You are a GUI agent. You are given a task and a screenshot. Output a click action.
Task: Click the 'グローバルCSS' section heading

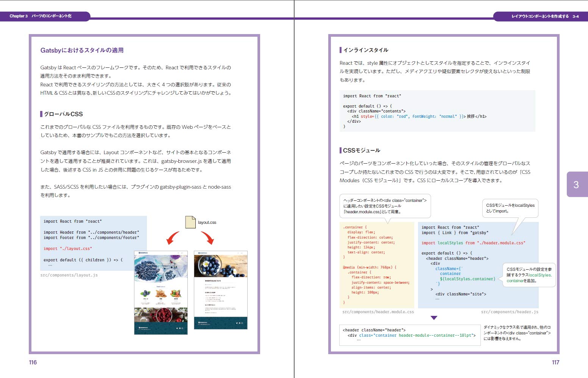point(61,114)
